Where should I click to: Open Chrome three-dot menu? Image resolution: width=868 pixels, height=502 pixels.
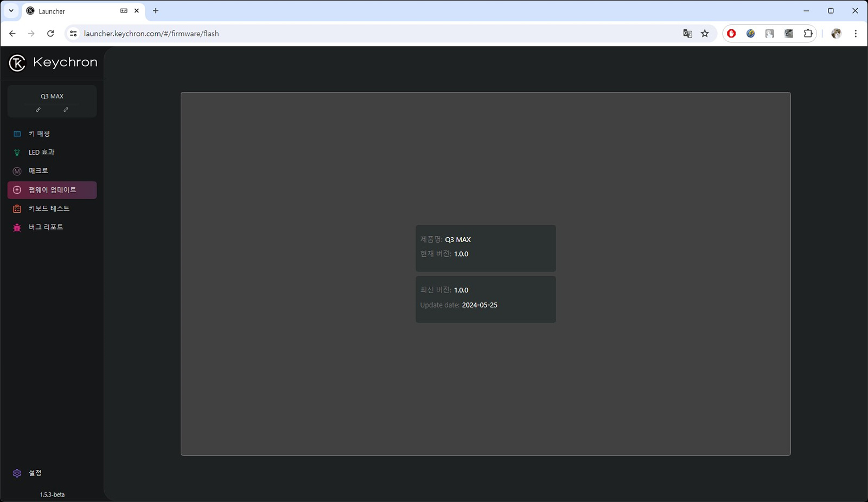pyautogui.click(x=856, y=34)
